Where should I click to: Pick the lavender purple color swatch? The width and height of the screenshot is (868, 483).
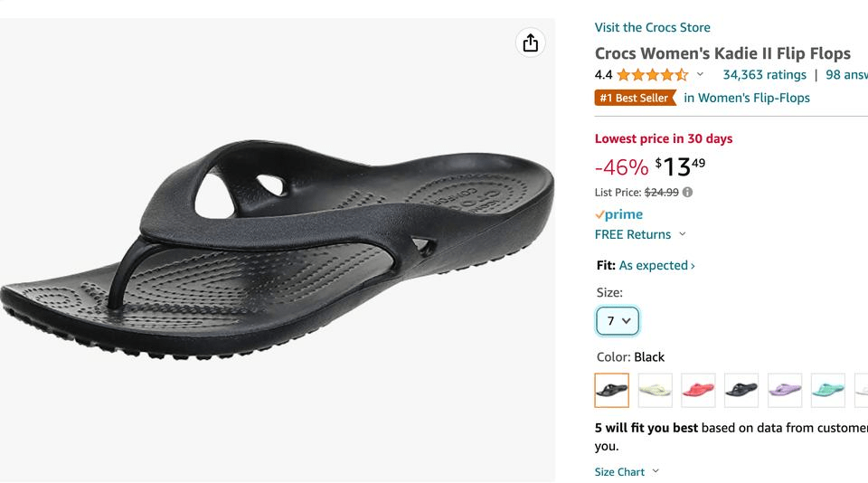(785, 390)
